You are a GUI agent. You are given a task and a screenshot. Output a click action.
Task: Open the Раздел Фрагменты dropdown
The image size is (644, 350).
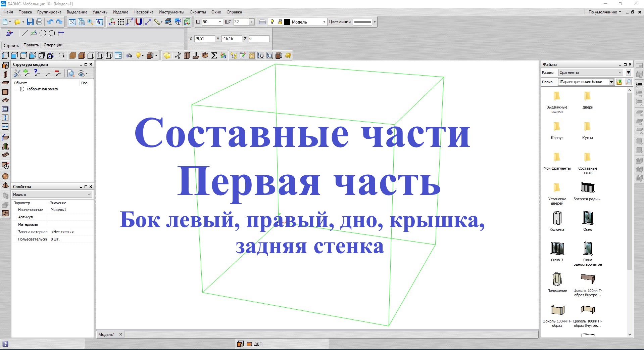620,73
